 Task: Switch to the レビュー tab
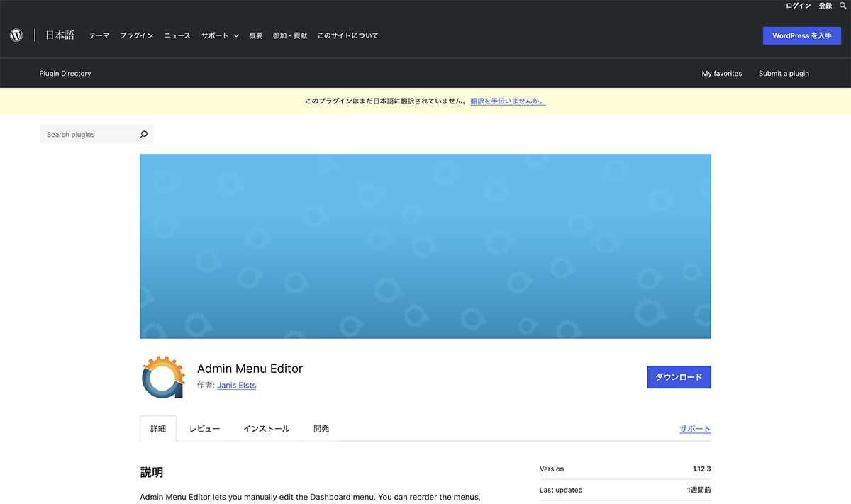tap(204, 429)
